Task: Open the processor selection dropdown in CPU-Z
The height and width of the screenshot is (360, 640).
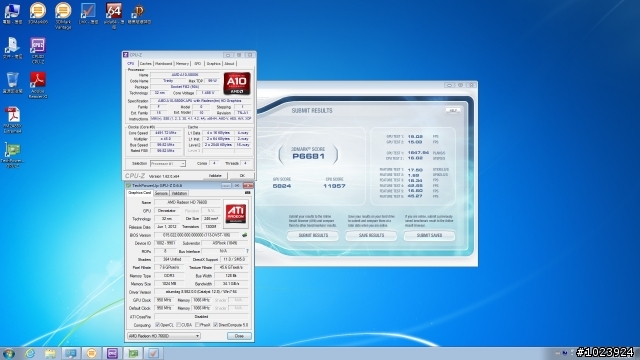Action: click(168, 163)
